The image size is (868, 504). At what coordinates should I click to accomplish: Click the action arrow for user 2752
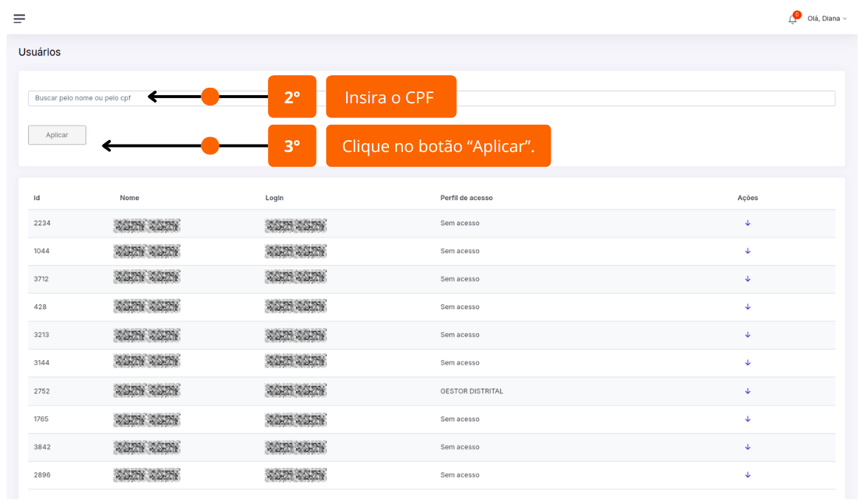[x=747, y=391]
